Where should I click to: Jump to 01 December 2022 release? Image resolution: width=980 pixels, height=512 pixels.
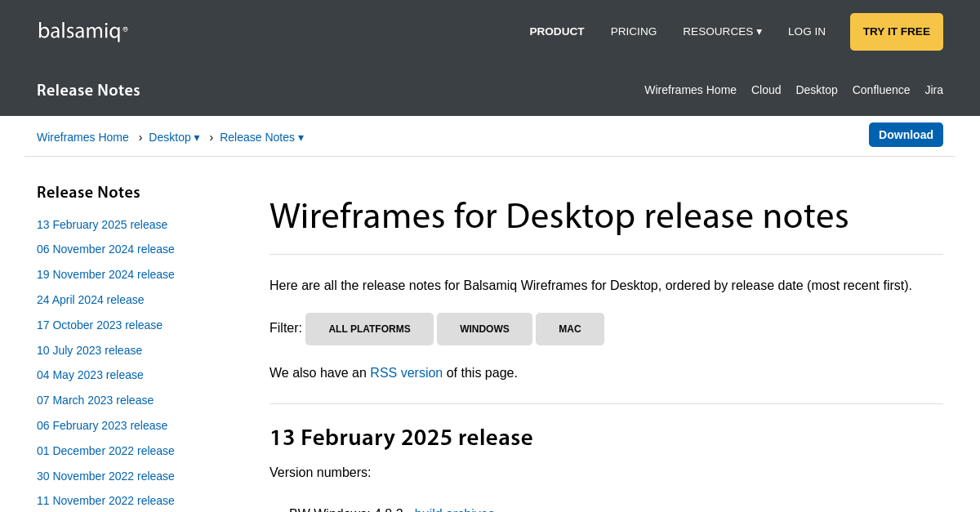coord(105,451)
